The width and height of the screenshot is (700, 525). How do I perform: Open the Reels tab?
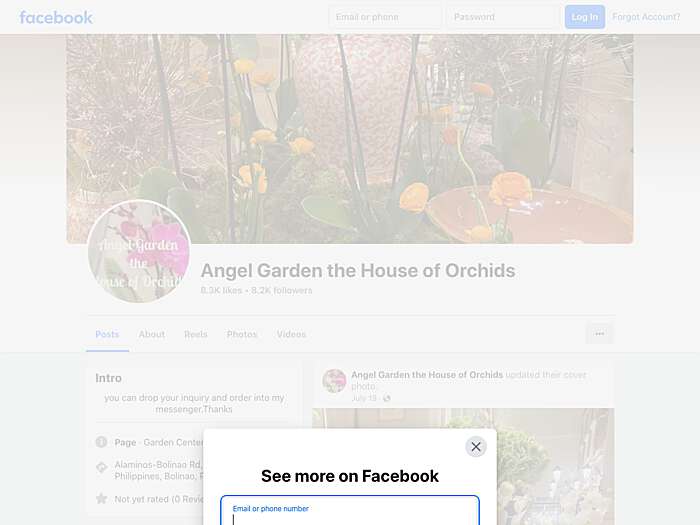coord(196,334)
